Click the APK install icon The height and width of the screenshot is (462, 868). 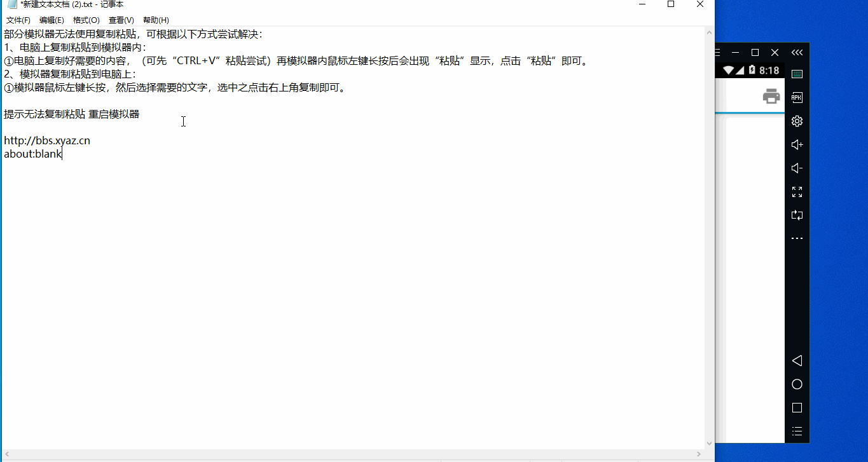[797, 98]
